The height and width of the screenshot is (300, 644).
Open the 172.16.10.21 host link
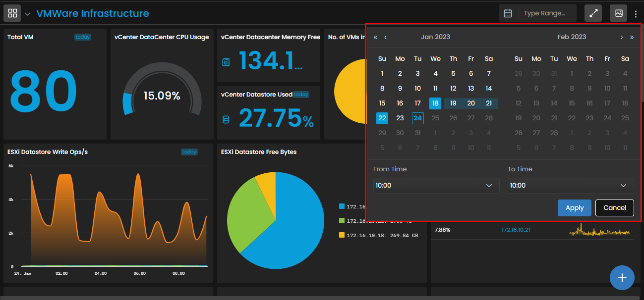click(x=516, y=230)
